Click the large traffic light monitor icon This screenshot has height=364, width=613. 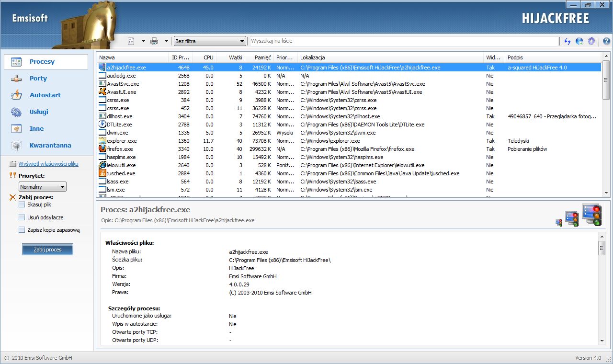(x=591, y=215)
